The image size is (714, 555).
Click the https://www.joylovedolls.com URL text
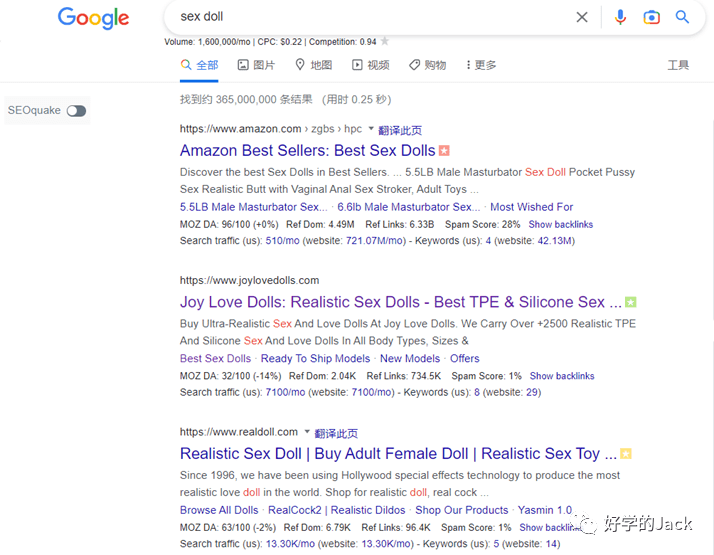(250, 280)
